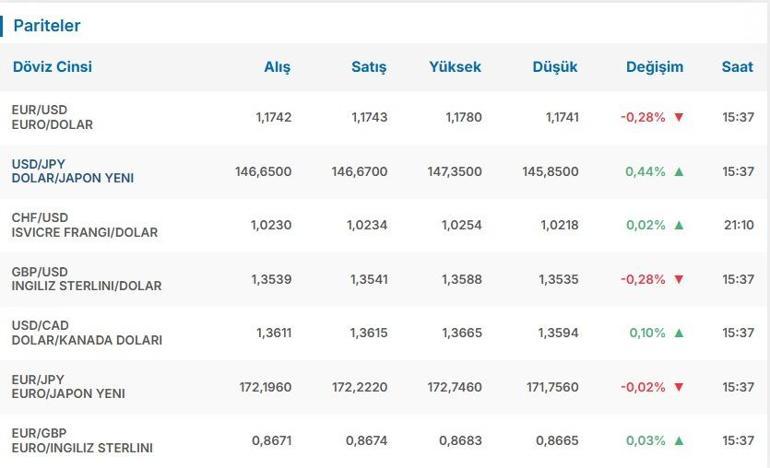Click the green up arrow for USD/CAD
This screenshot has height=468, width=770.
pyautogui.click(x=679, y=332)
